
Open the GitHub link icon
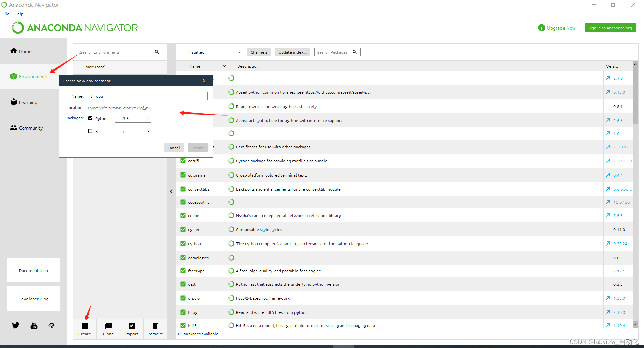52,325
